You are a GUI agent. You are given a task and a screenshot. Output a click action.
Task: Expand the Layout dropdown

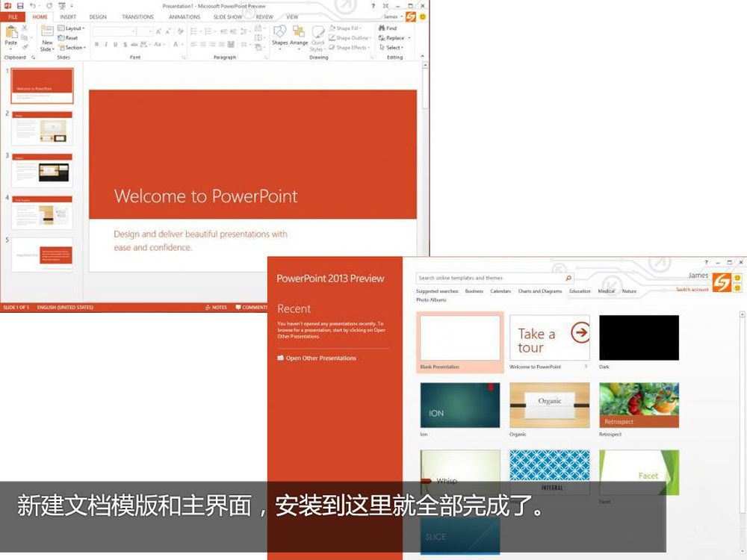click(72, 28)
